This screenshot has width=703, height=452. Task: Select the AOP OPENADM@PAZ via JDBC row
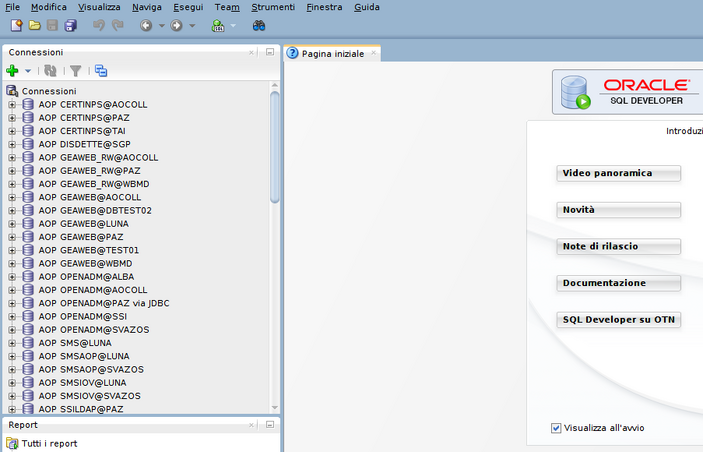point(104,304)
